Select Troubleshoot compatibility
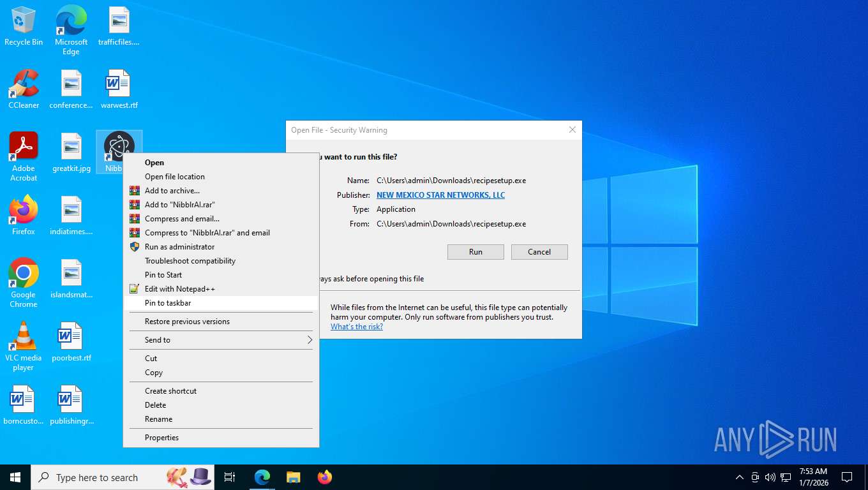This screenshot has width=868, height=490. 221,261
